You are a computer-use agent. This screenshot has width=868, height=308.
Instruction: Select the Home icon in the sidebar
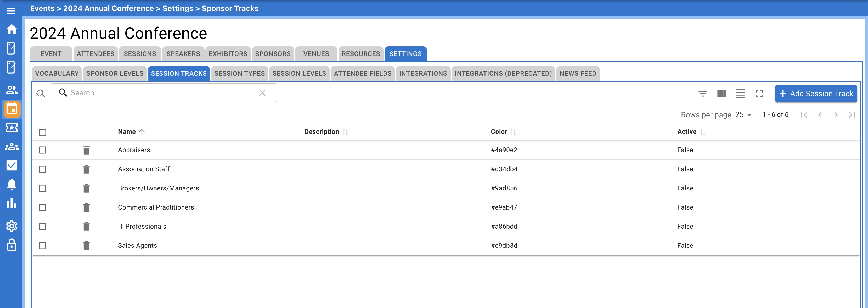(11, 29)
